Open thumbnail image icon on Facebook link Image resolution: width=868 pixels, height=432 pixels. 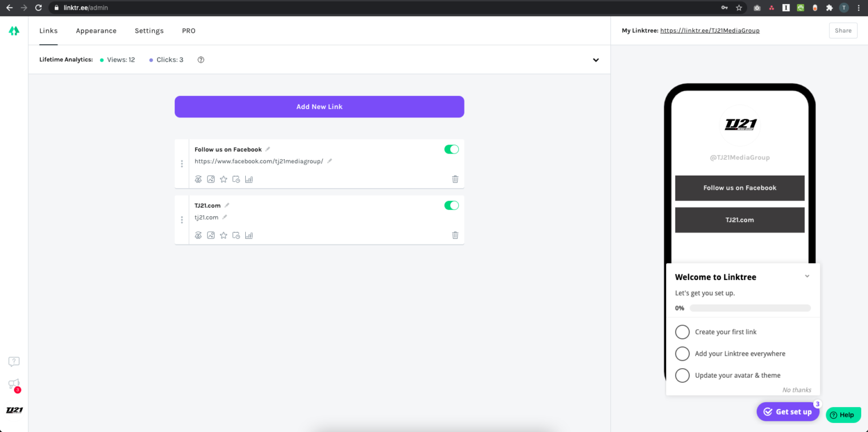[x=211, y=180]
